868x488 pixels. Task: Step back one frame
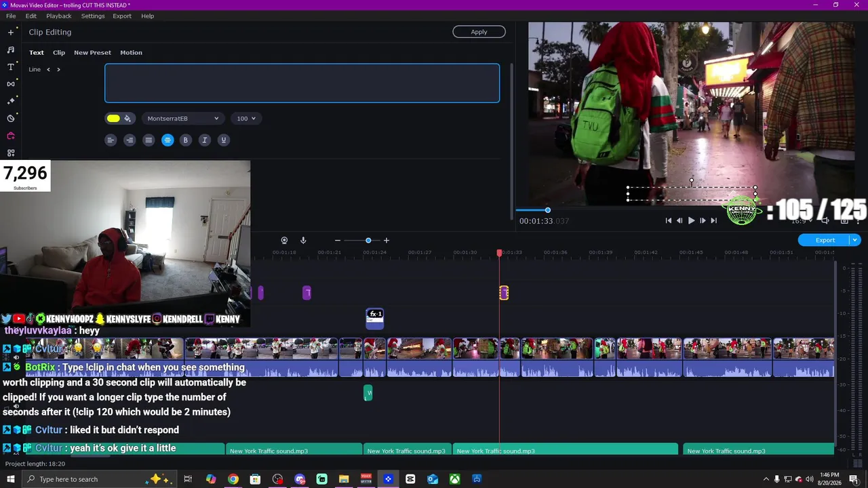pyautogui.click(x=679, y=220)
